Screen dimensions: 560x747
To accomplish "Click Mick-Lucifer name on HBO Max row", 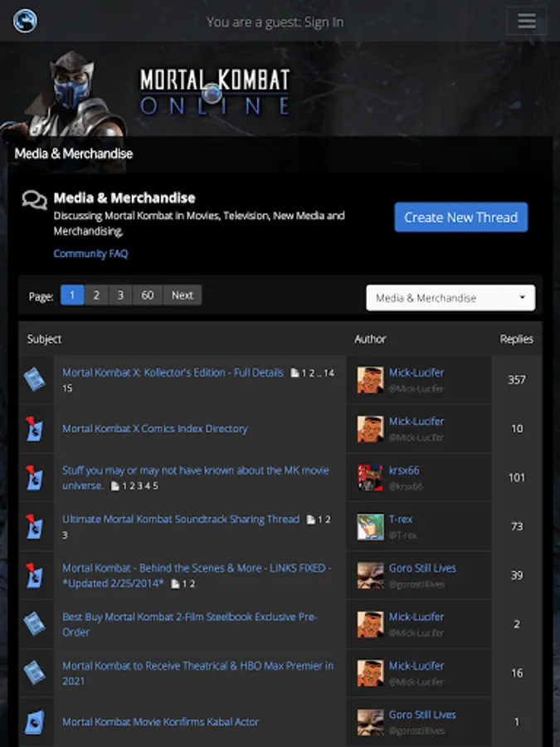I will [416, 666].
